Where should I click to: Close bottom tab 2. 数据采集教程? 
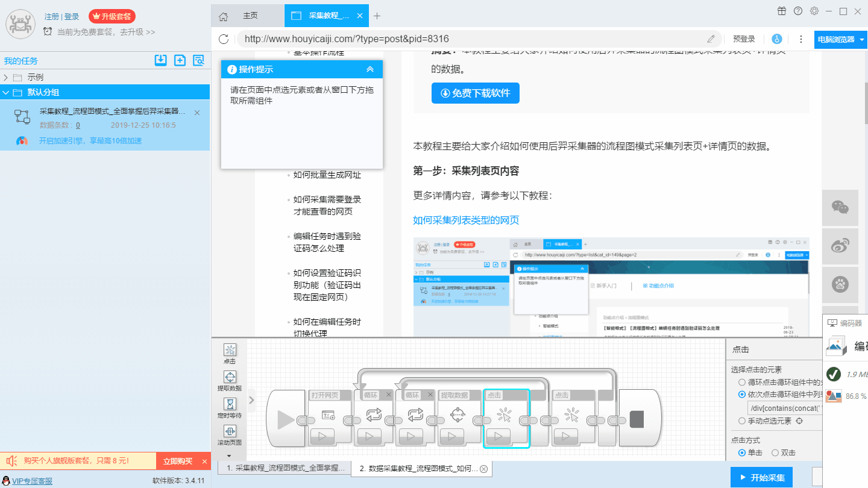[x=483, y=468]
